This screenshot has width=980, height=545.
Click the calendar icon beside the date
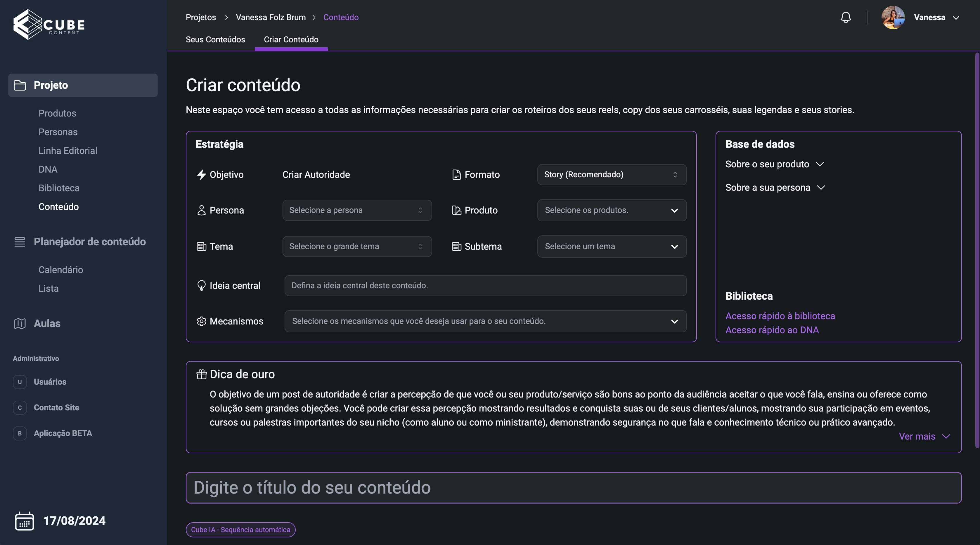pos(24,521)
